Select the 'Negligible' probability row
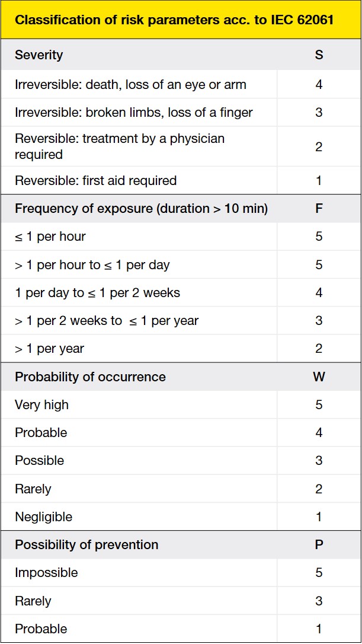This screenshot has width=362, height=644. tap(44, 517)
